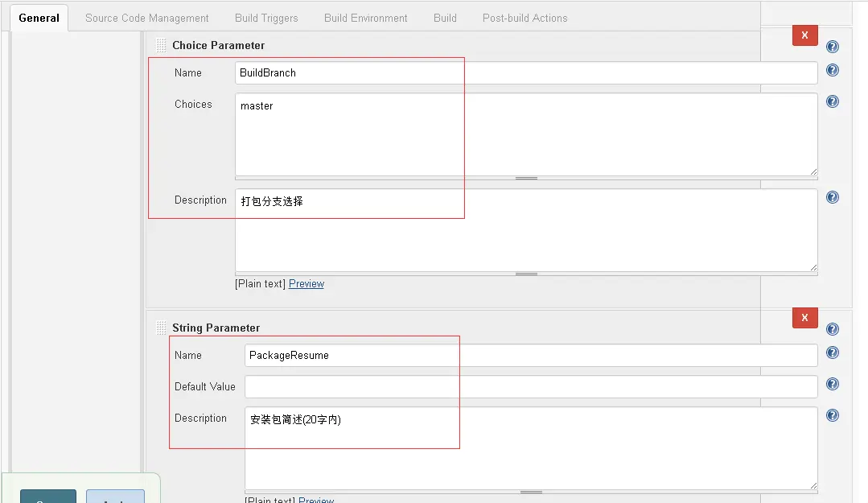Open the Build Environment tab
The image size is (868, 503).
[x=365, y=17]
